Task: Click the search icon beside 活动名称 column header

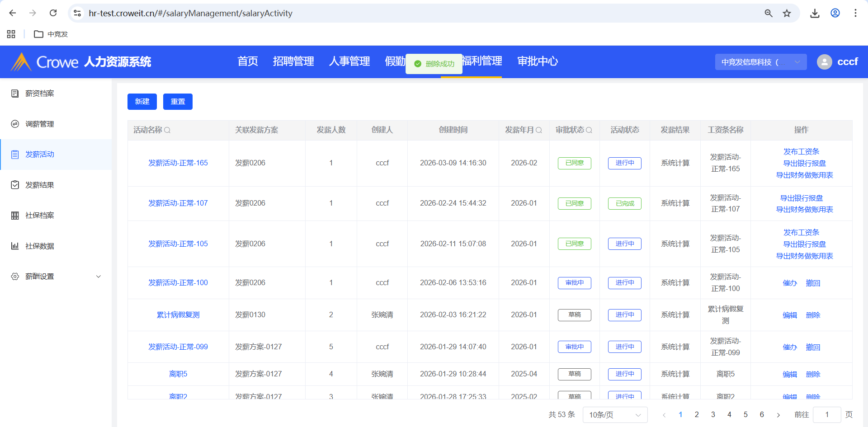Action: point(167,130)
